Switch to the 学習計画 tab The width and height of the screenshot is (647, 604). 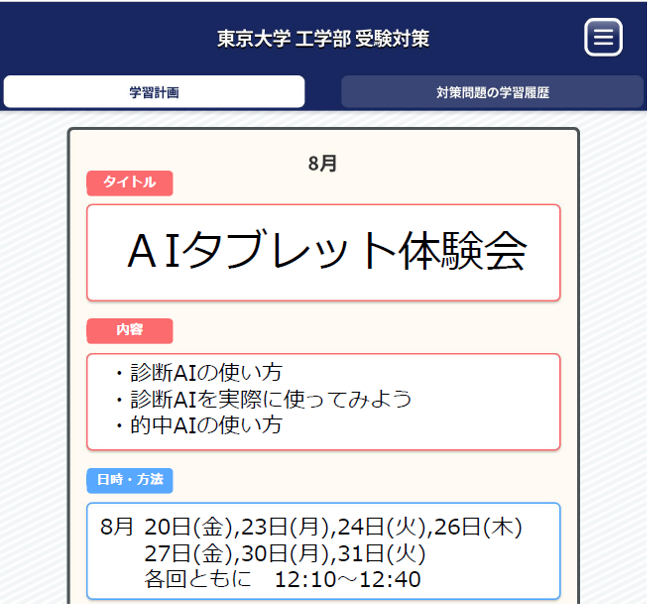[154, 92]
